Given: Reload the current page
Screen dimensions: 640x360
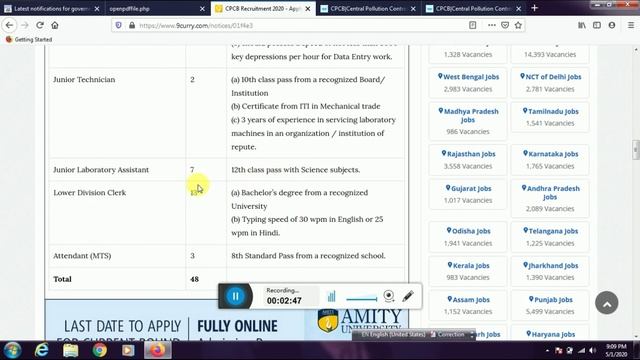Looking at the screenshot, I should pos(40,25).
